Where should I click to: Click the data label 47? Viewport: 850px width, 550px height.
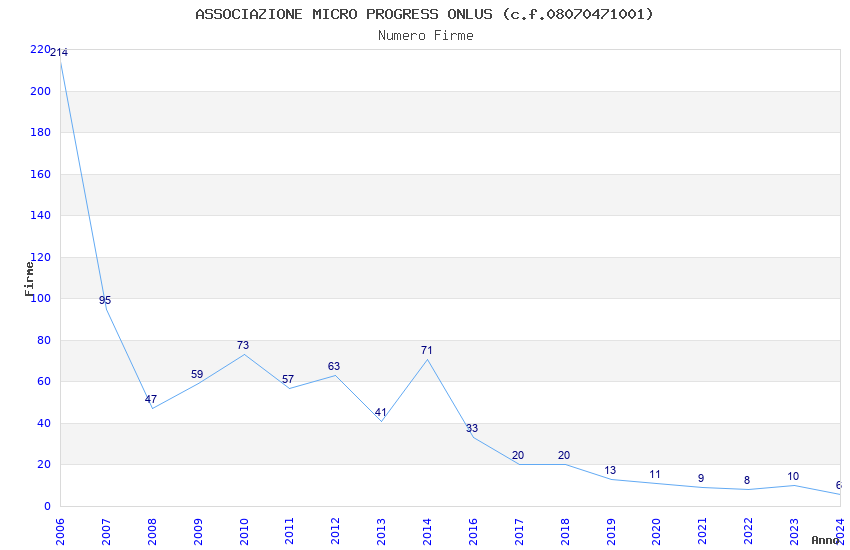click(151, 399)
